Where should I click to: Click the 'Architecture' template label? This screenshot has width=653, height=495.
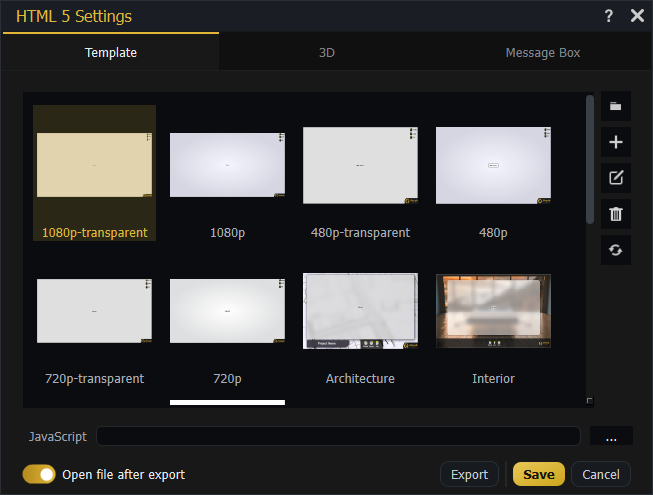[x=360, y=378]
